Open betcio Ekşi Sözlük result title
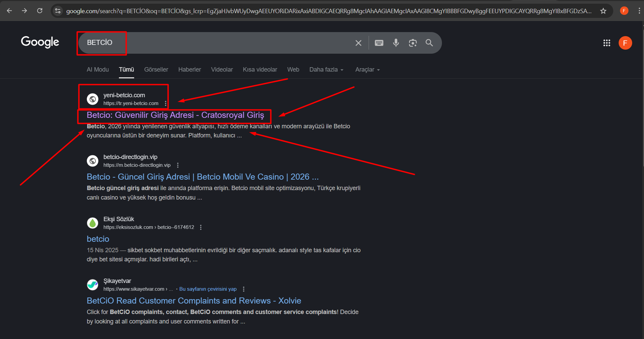 click(98, 239)
